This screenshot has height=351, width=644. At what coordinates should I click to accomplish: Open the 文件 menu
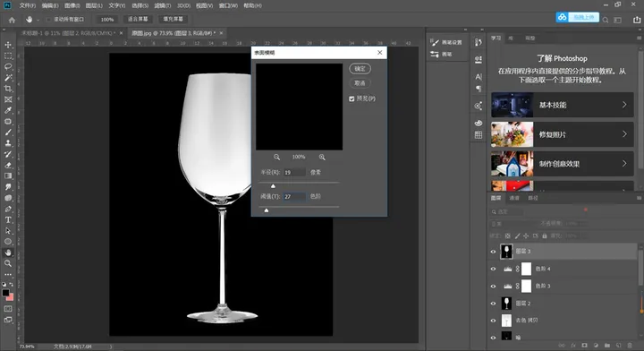click(27, 5)
